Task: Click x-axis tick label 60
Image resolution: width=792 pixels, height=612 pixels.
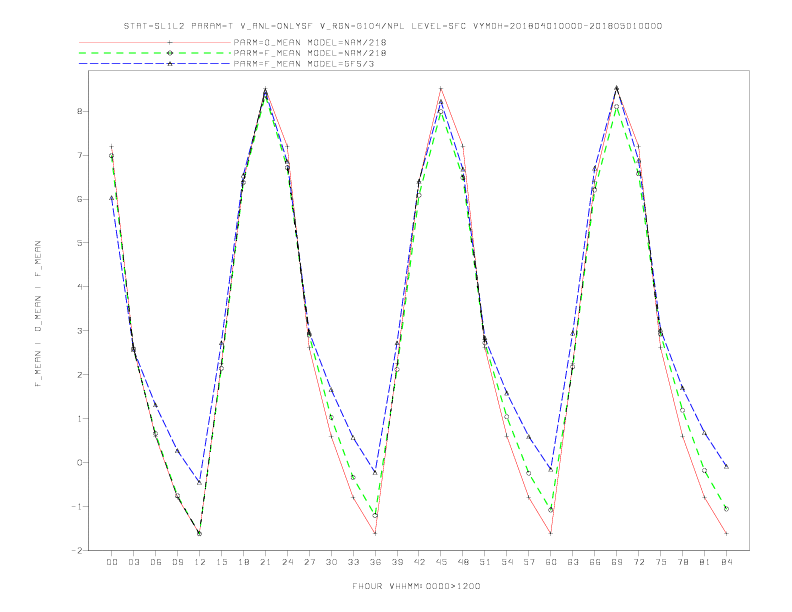Action: coord(551,562)
